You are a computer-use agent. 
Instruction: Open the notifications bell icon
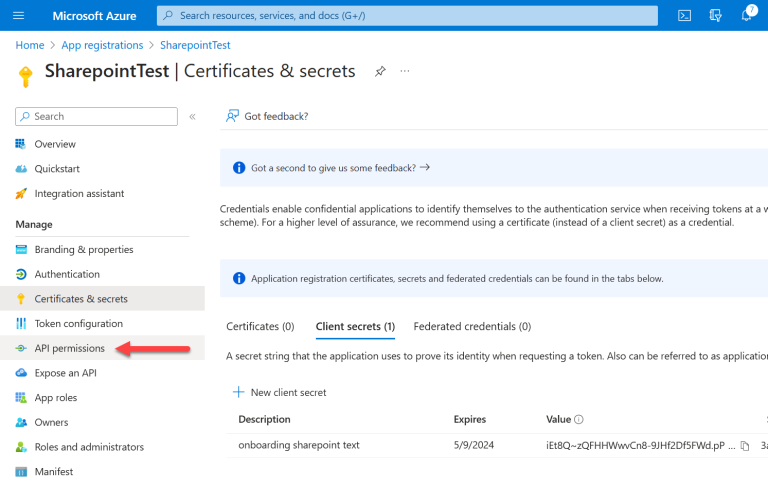click(746, 16)
